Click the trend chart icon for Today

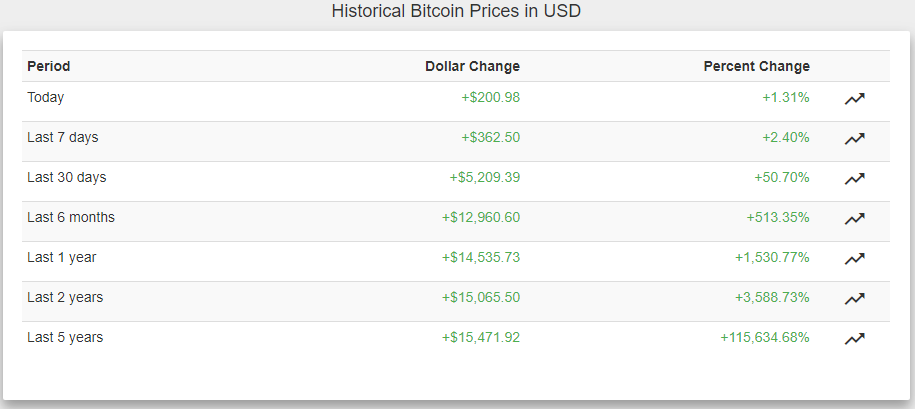[x=854, y=98]
